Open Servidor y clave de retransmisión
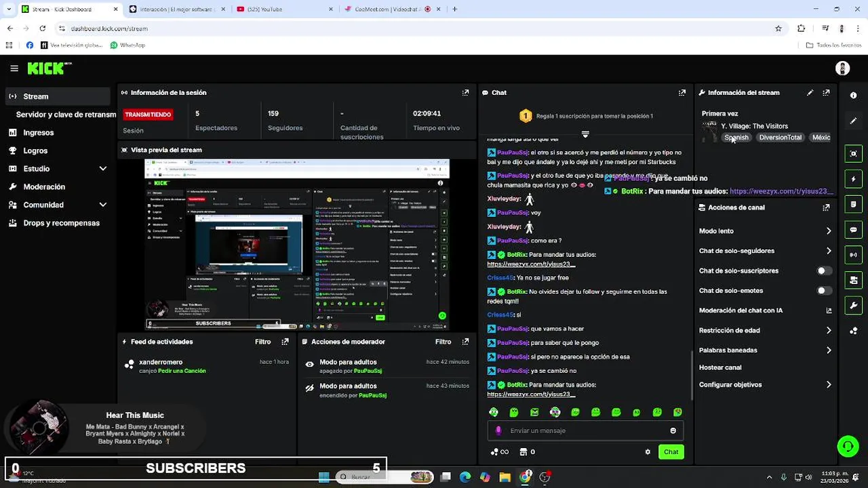 66,115
